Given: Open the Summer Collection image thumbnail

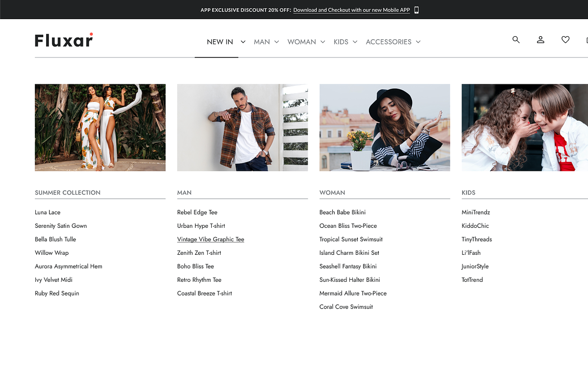Looking at the screenshot, I should (x=100, y=127).
